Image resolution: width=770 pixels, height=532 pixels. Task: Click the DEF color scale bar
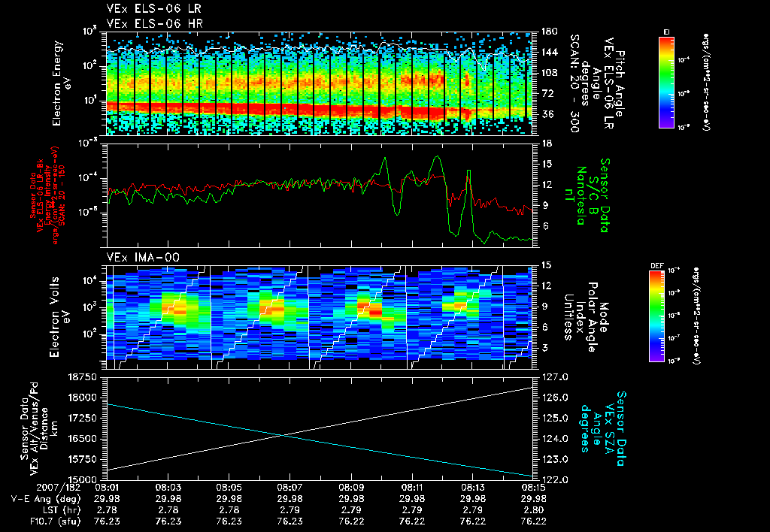657,316
